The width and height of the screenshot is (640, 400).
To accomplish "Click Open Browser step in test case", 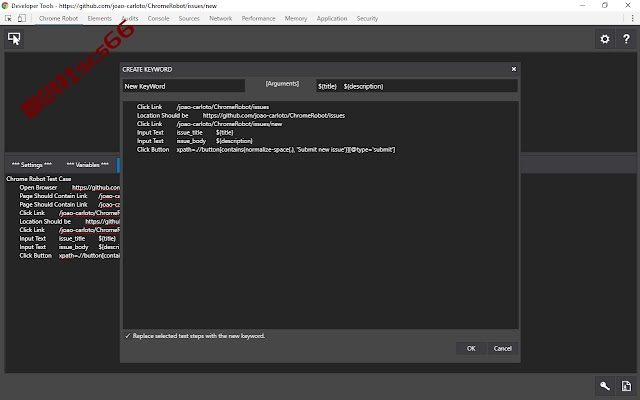I will pyautogui.click(x=69, y=188).
